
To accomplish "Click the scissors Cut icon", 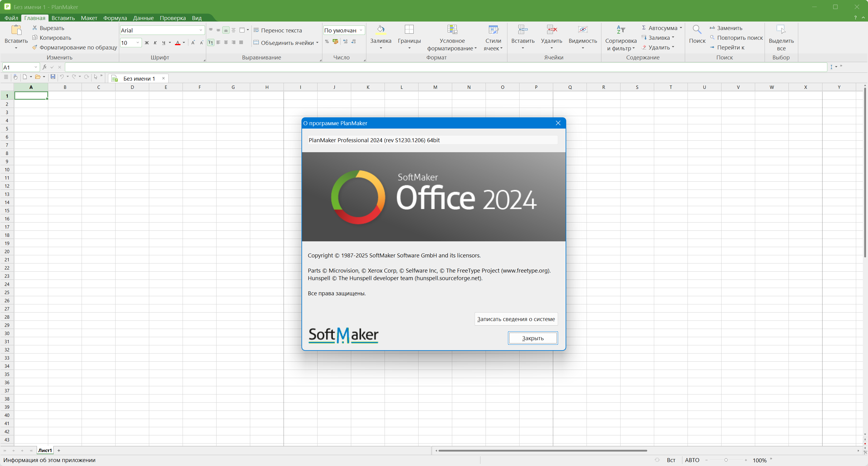I will (35, 28).
